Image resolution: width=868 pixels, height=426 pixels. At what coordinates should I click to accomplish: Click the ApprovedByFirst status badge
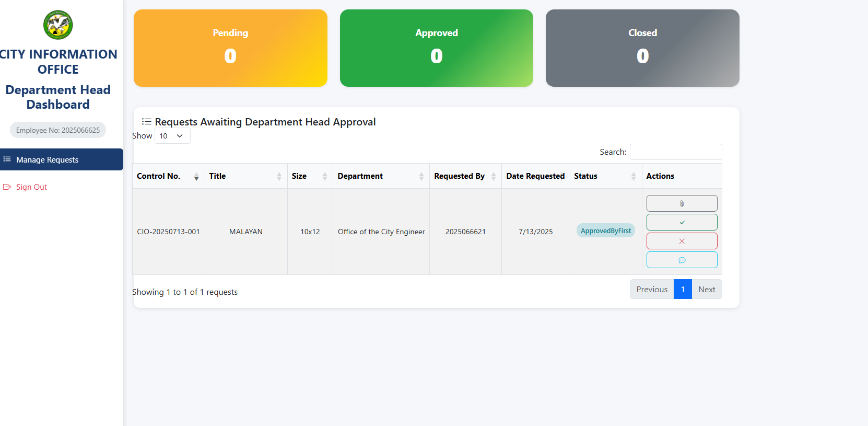click(606, 231)
